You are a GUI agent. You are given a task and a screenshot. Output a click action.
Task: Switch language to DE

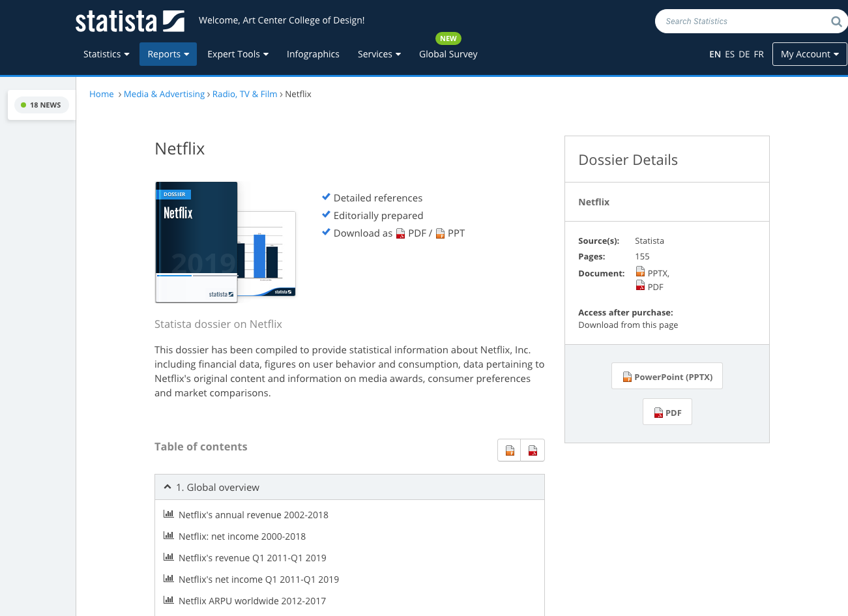(x=744, y=54)
